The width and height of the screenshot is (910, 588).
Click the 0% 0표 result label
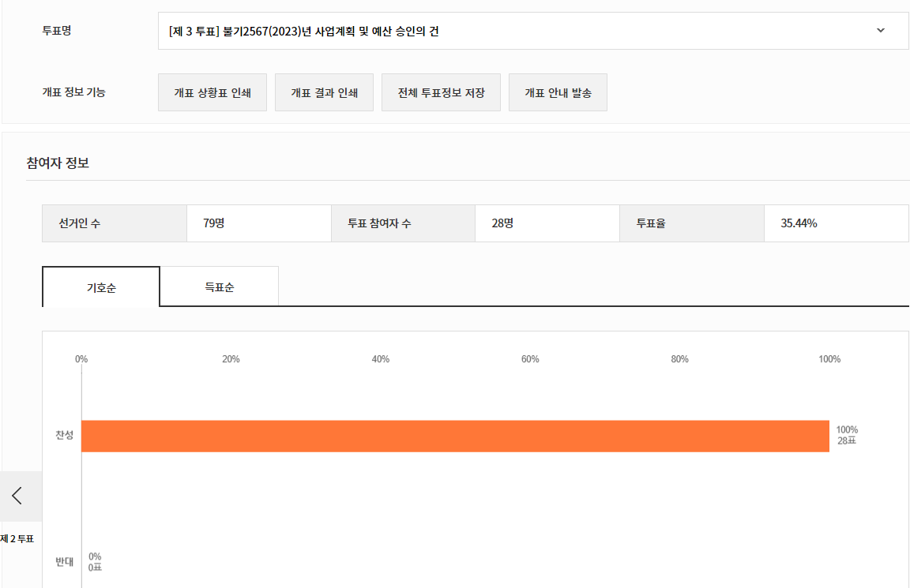tap(95, 562)
